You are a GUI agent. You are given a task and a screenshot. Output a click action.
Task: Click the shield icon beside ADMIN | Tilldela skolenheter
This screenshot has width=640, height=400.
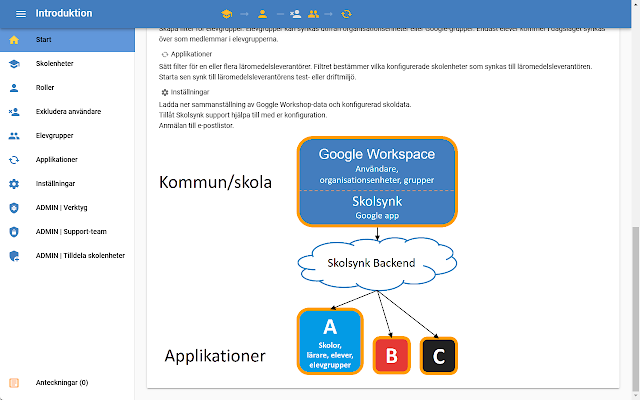tap(14, 256)
